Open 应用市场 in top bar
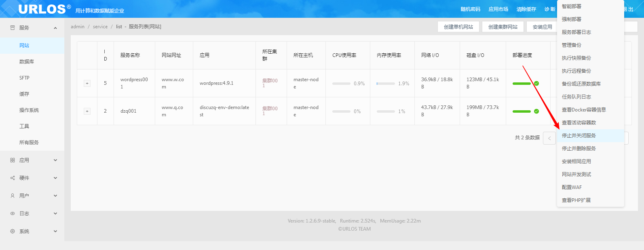The image size is (644, 250). coord(498,9)
